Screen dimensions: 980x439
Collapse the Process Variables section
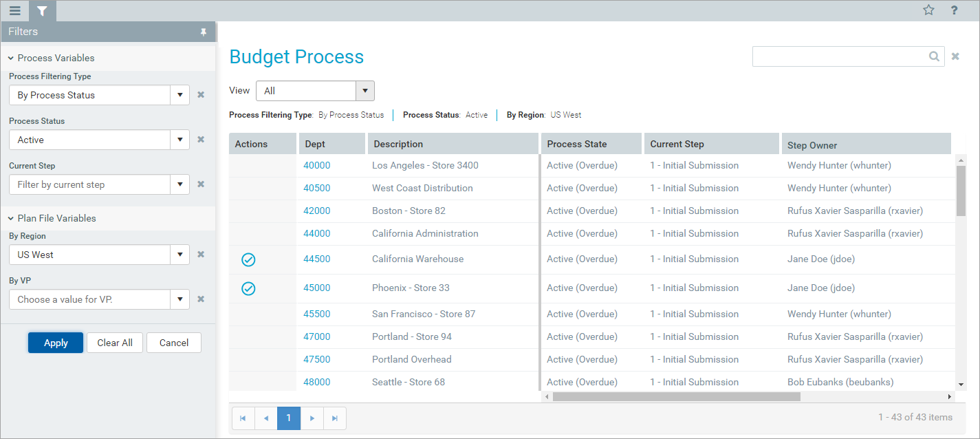click(x=12, y=58)
